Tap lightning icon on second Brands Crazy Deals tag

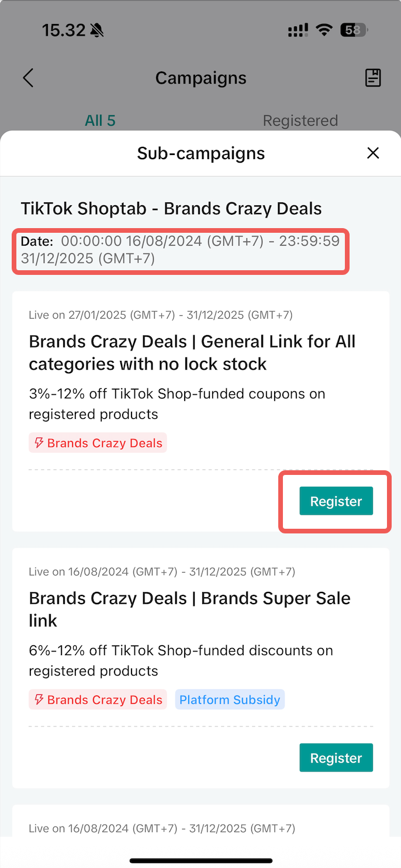point(39,700)
